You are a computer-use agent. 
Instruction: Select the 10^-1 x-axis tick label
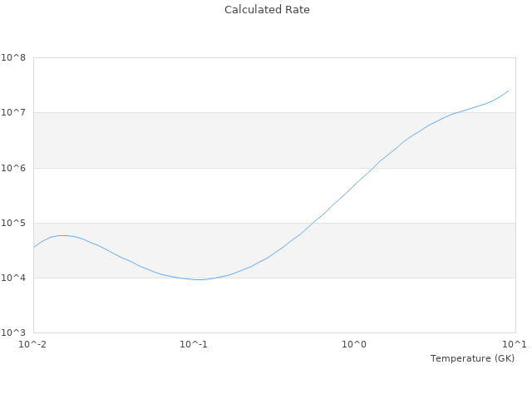pyautogui.click(x=194, y=344)
